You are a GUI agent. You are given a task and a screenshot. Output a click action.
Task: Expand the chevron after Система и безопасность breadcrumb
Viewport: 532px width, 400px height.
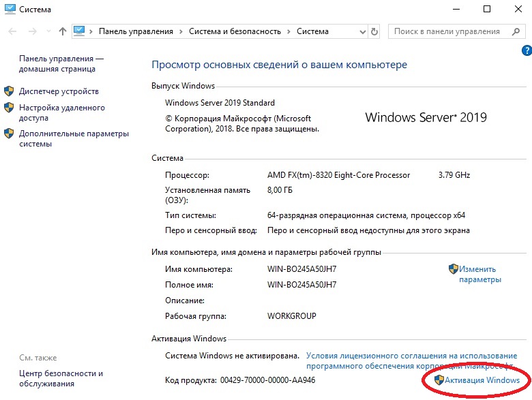pyautogui.click(x=289, y=31)
